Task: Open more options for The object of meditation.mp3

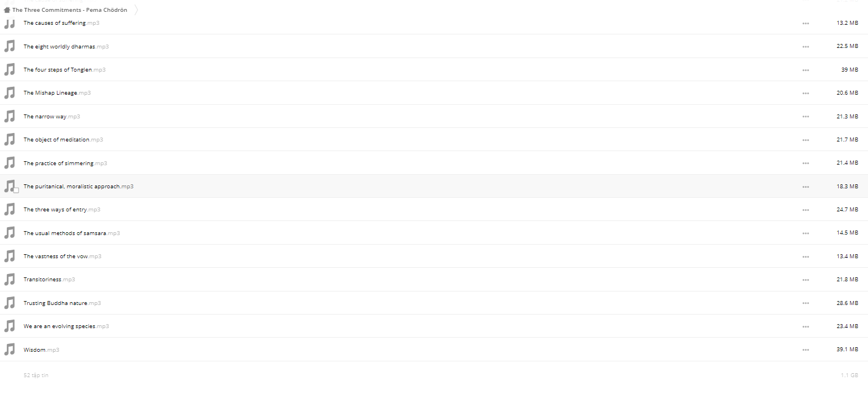Action: click(x=805, y=140)
